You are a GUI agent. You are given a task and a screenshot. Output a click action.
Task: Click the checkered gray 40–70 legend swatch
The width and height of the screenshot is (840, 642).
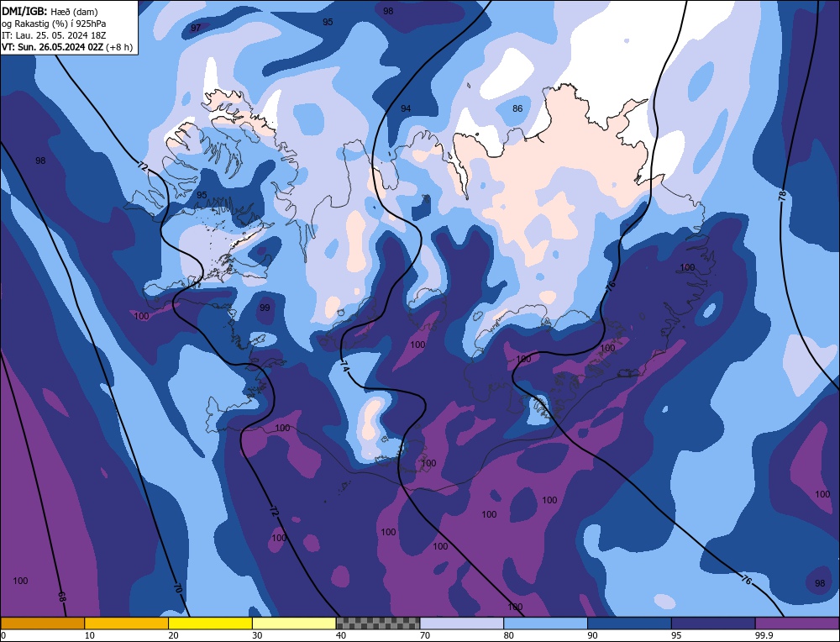pyautogui.click(x=378, y=623)
